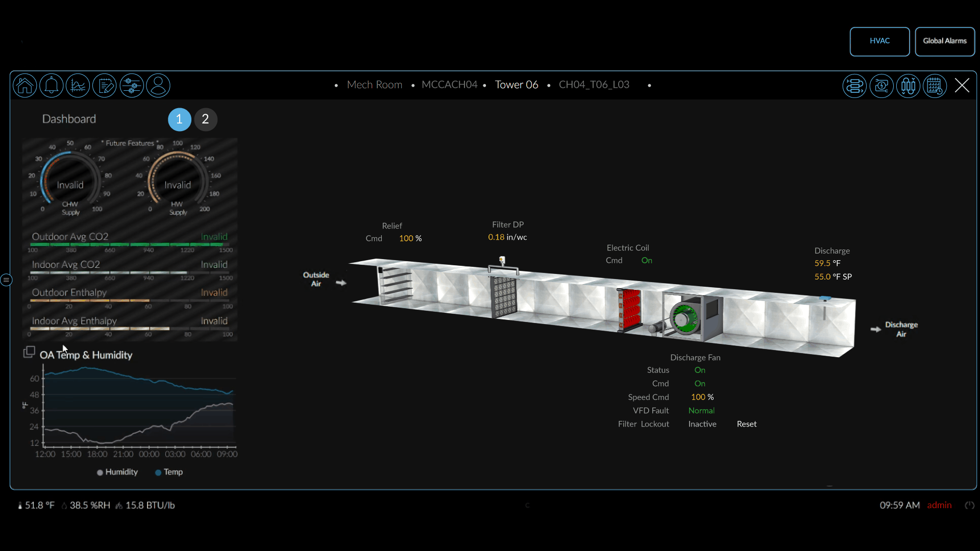Toggle the Humidity series in legend
Viewport: 980px width, 551px height.
117,472
